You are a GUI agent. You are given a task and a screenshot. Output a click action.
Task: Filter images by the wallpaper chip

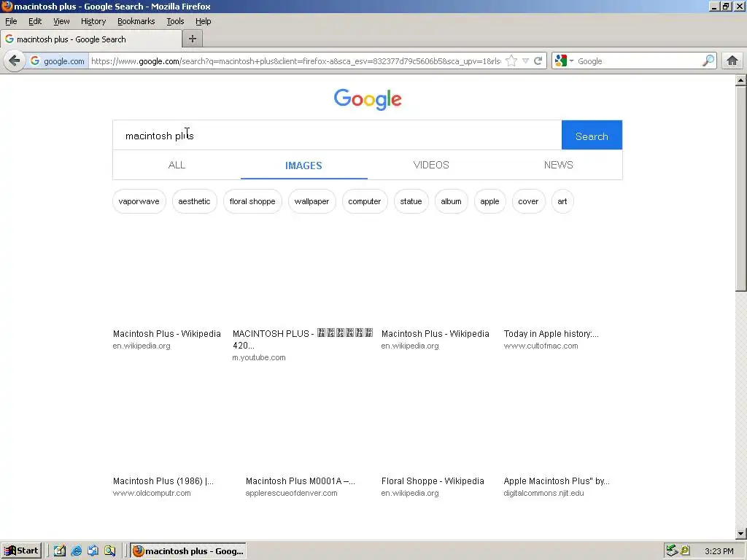coord(311,201)
